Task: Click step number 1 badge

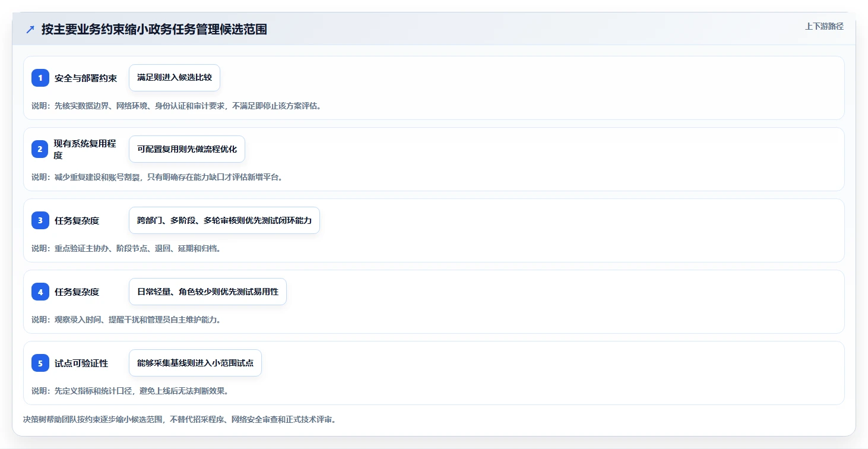Action: (40, 78)
